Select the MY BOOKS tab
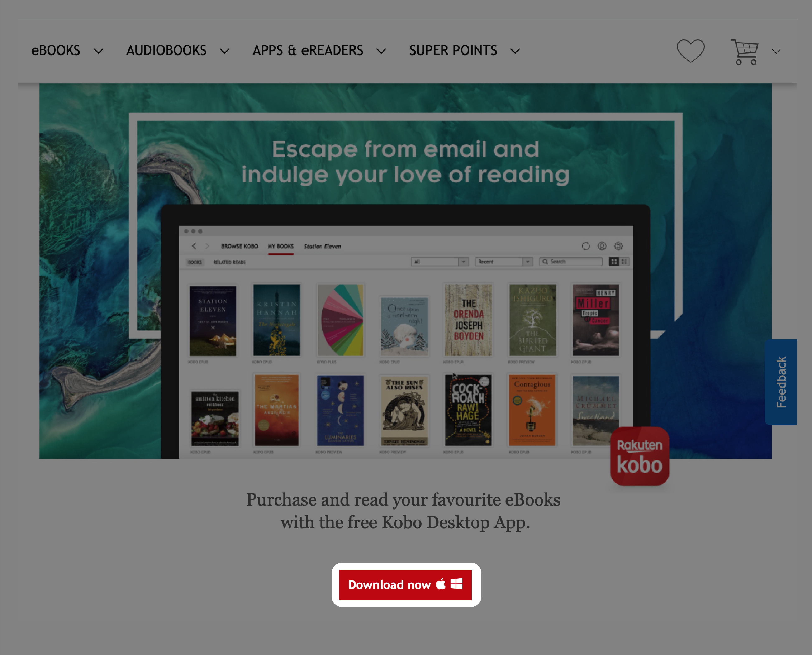The width and height of the screenshot is (812, 655). coord(280,246)
